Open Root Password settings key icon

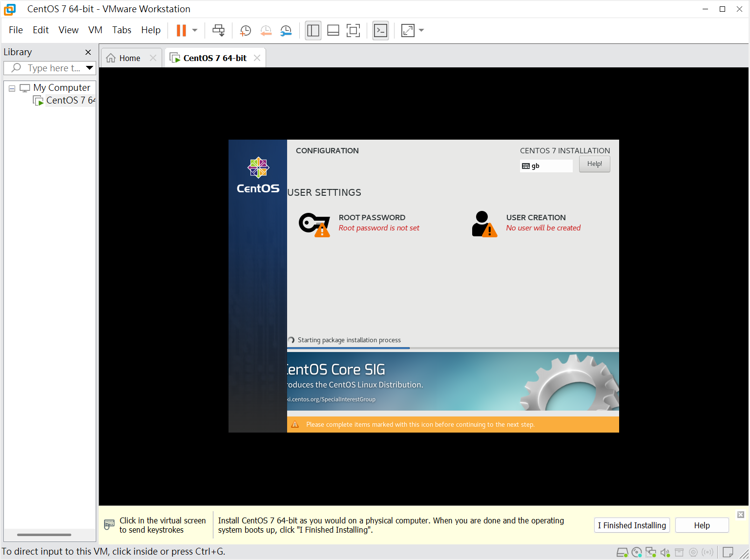point(314,224)
